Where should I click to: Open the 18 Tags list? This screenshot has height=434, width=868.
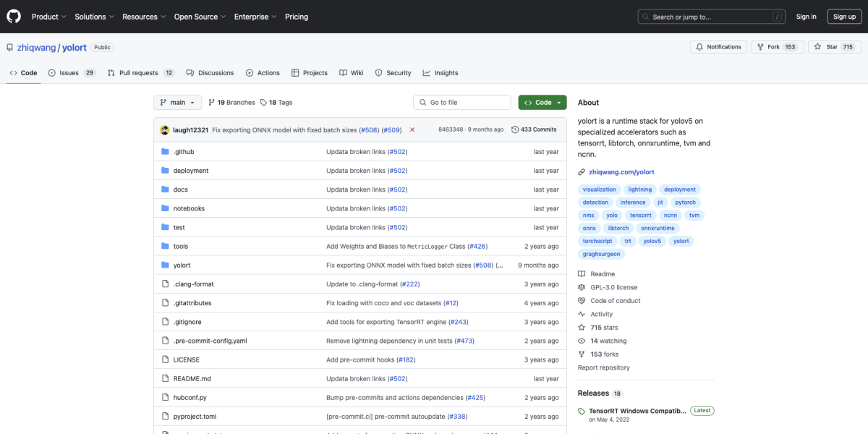tap(276, 103)
